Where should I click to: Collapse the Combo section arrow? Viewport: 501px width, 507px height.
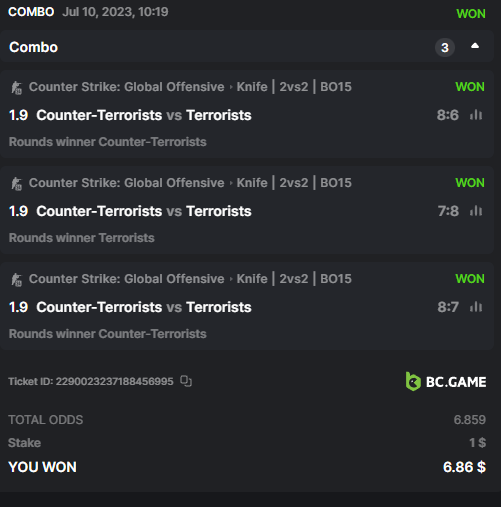click(x=475, y=46)
